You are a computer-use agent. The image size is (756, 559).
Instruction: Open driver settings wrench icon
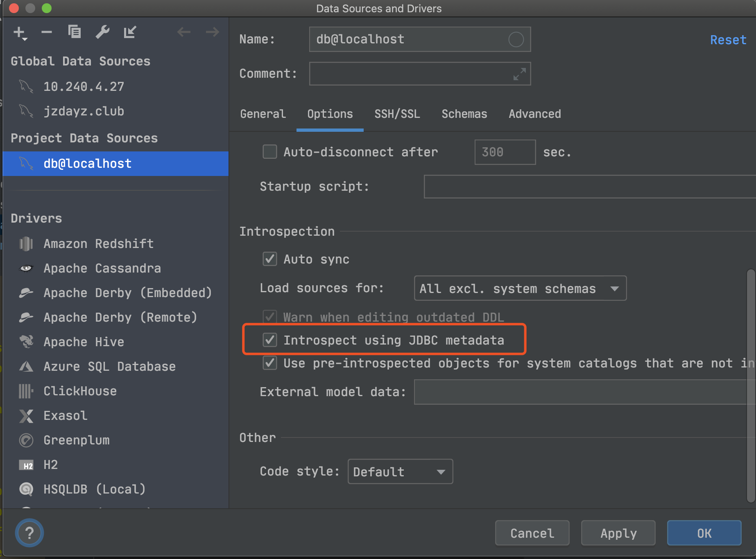(102, 32)
